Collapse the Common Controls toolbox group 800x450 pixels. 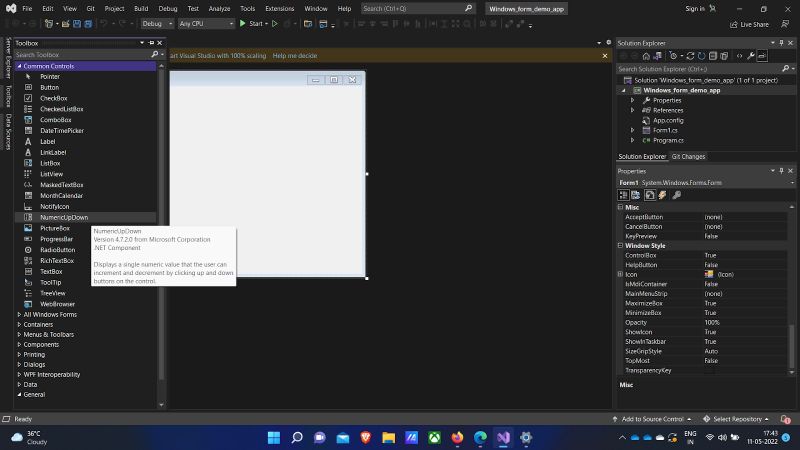19,66
